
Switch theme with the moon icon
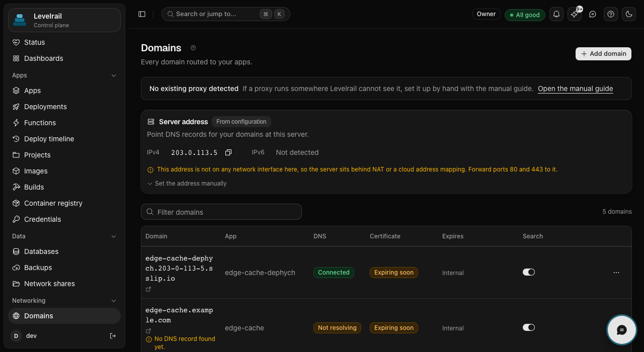629,14
